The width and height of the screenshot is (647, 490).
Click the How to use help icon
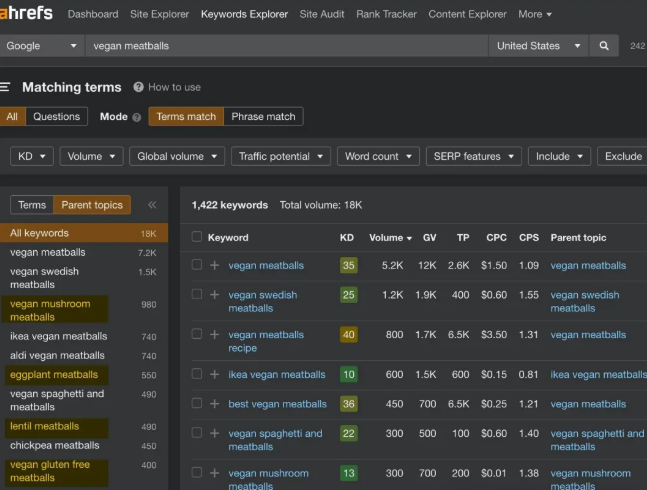(x=139, y=87)
